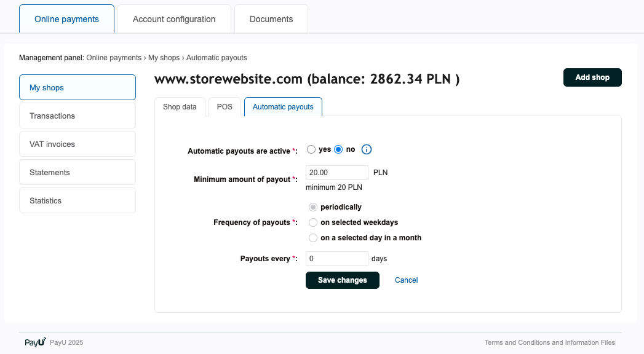Screen dimensions: 644x354
Task: Cancel the payout configuration changes
Action: point(406,280)
